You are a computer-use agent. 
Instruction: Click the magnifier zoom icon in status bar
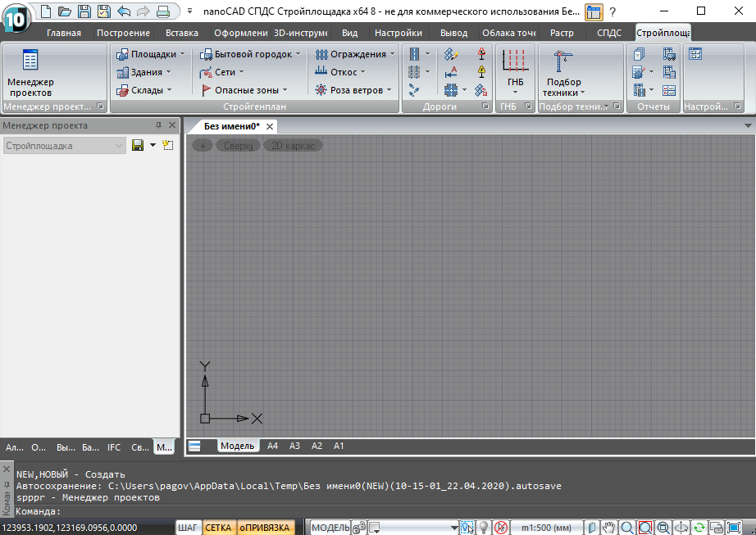(x=627, y=528)
